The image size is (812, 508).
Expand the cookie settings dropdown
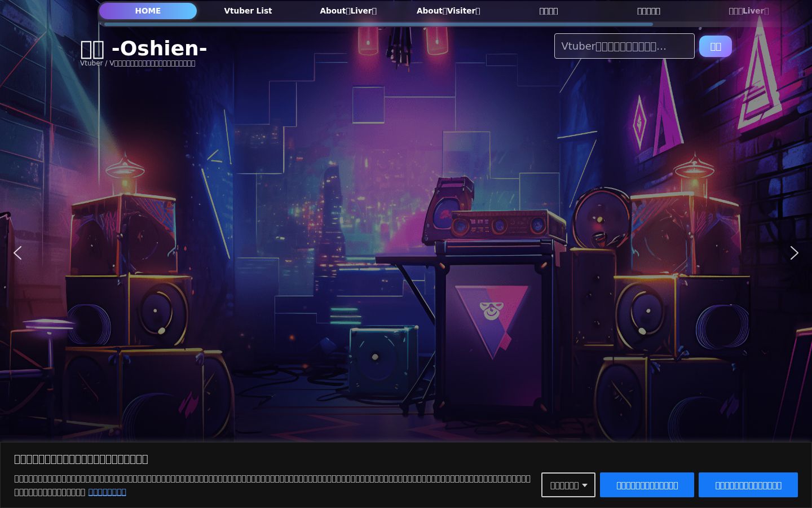[568, 485]
